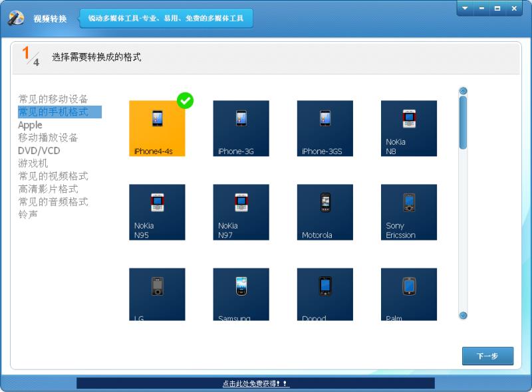Click the scrollbar down arrow button
The width and height of the screenshot is (532, 392).
(463, 316)
